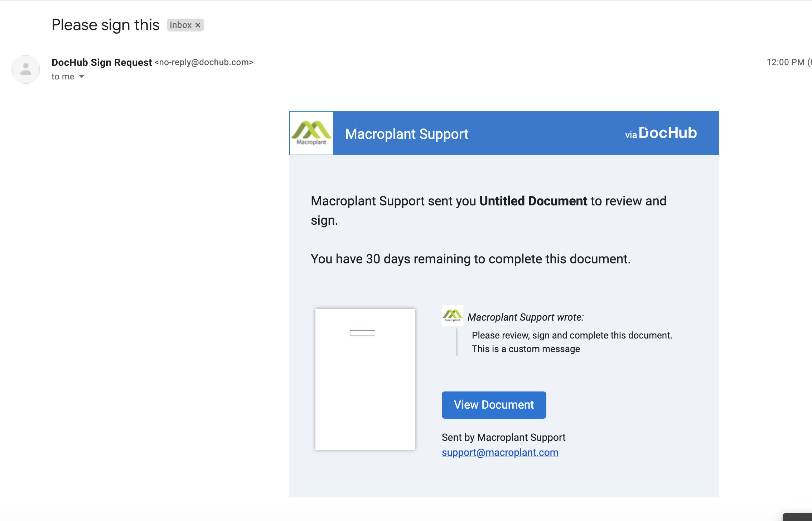
Task: Click the 12:00 PM timestamp
Action: 785,62
